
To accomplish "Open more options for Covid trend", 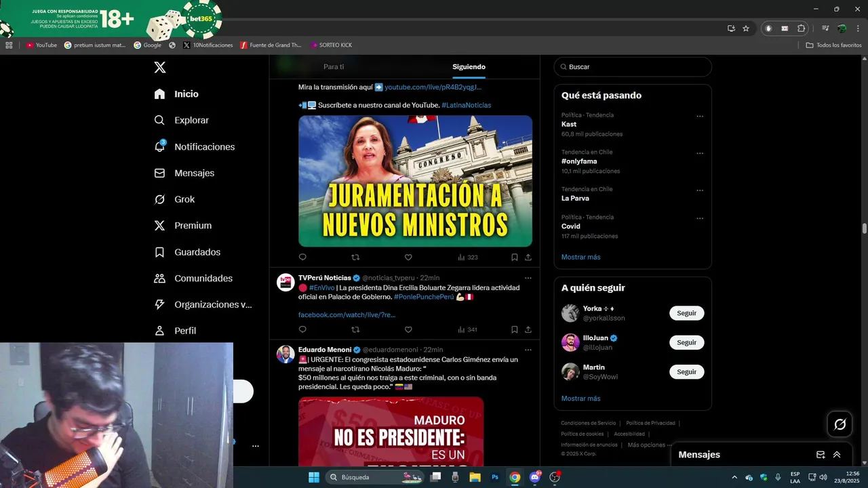I will click(x=700, y=218).
